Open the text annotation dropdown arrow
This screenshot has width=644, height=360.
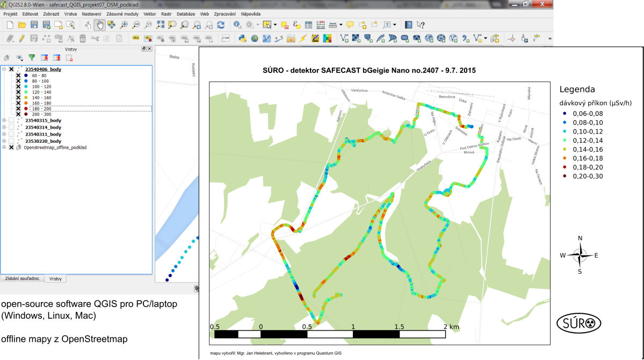coord(395,25)
